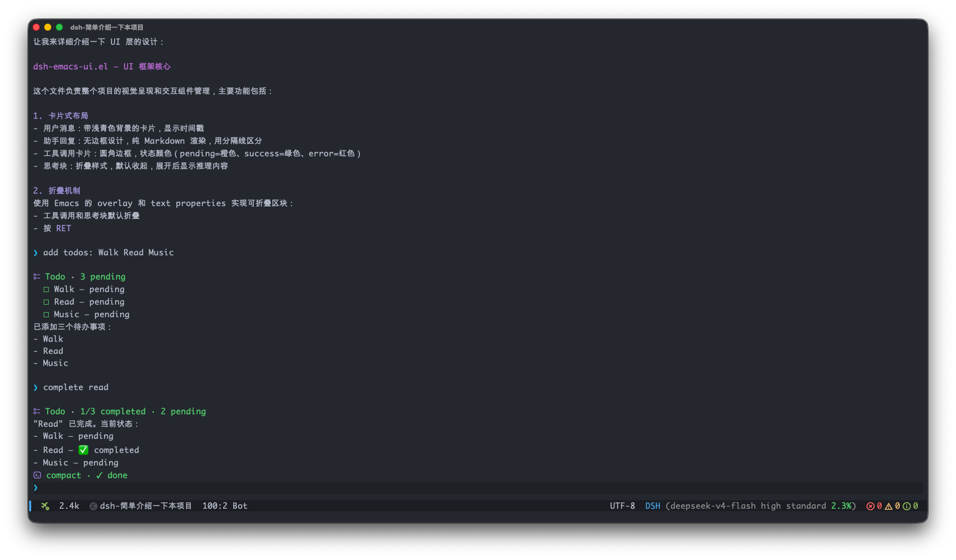Click the user message 'complete read'
The image size is (956, 560).
point(76,387)
